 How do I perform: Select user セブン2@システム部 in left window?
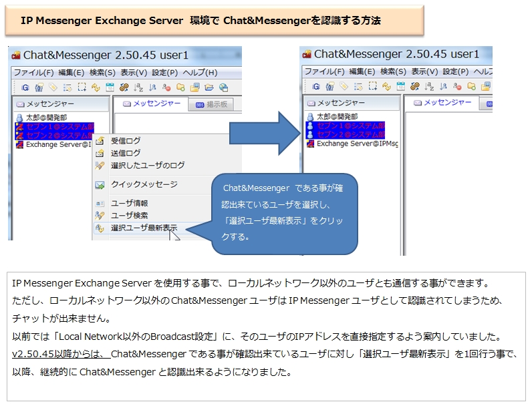[x=54, y=136]
